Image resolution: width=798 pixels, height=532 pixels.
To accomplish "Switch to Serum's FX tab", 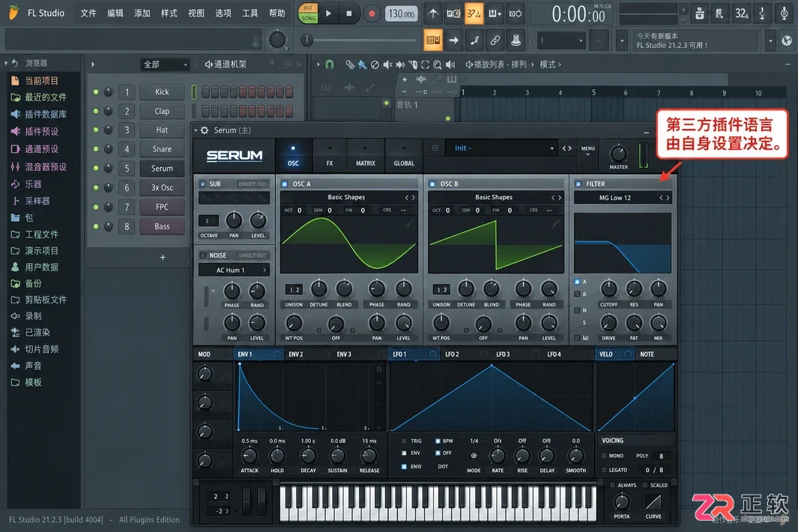I will coord(330,157).
